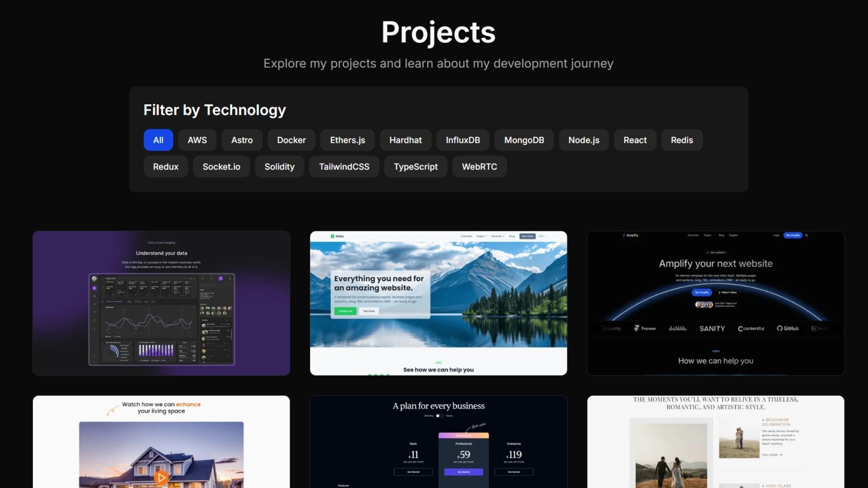The height and width of the screenshot is (488, 868).
Task: Filter by Solidity technology
Action: point(279,167)
